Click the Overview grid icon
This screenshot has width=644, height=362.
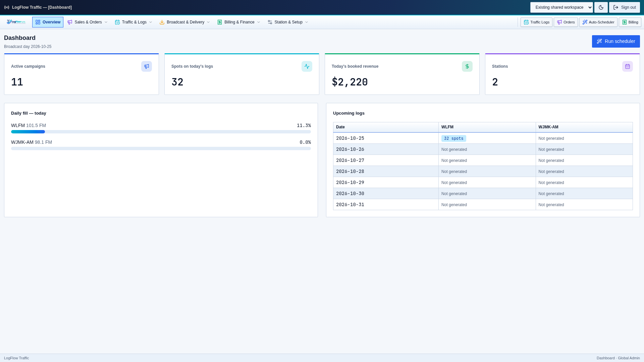(x=38, y=22)
